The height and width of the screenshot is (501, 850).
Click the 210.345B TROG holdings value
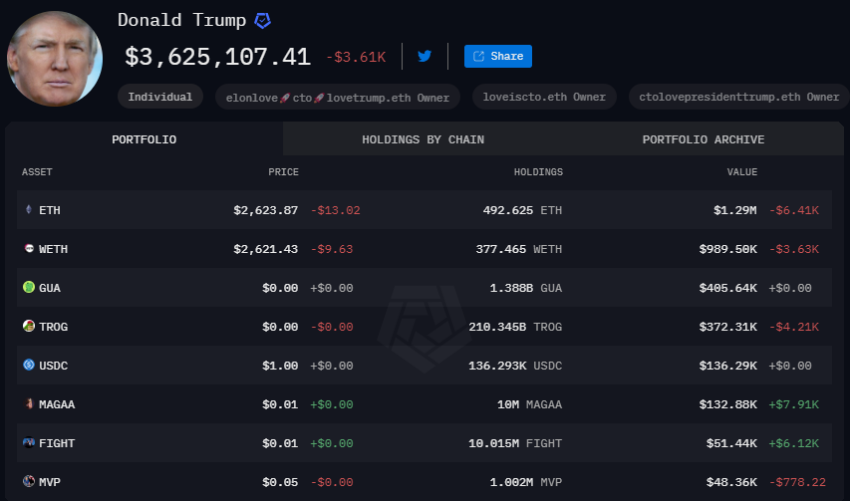pyautogui.click(x=516, y=327)
